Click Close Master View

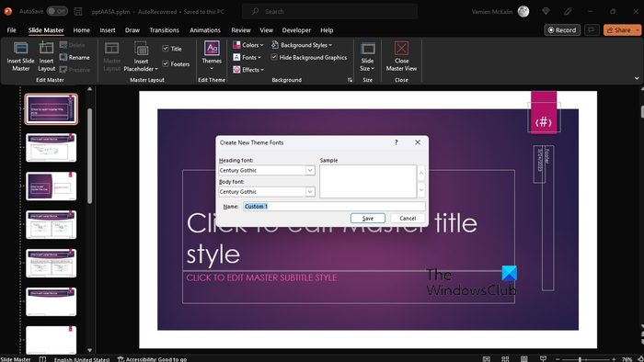(x=401, y=57)
